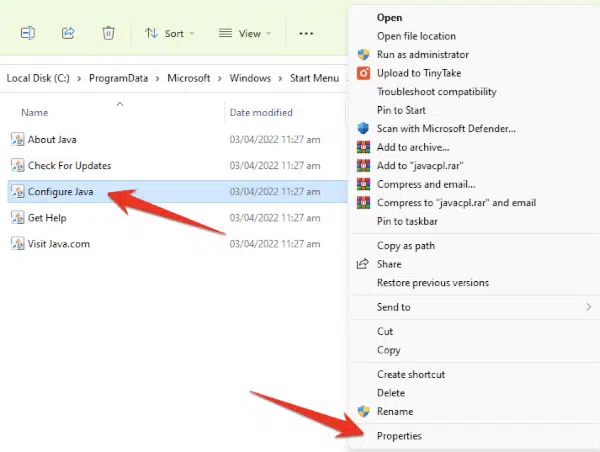The width and height of the screenshot is (600, 452).
Task: Click the Rename toolbar icon
Action: (28, 33)
